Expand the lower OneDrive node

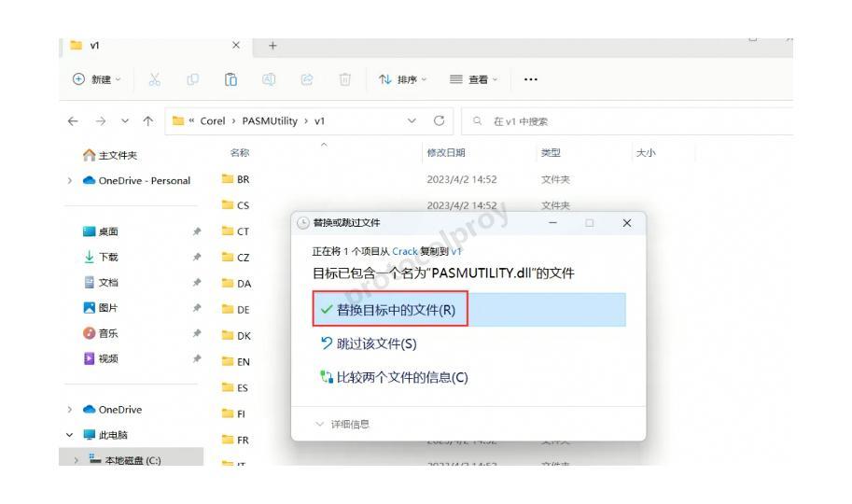coord(70,410)
